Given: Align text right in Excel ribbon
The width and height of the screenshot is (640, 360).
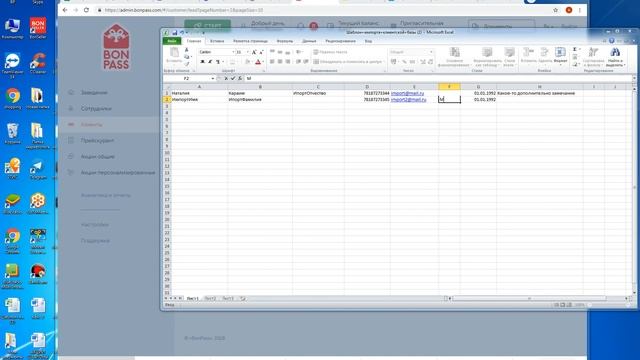Looking at the screenshot, I should pos(288,62).
